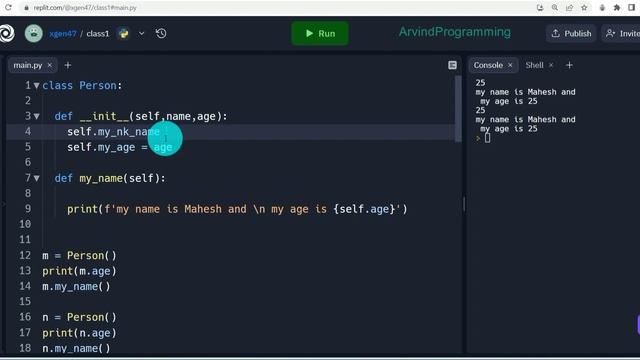640x360 pixels.
Task: Click line number 10 in gutter
Action: (25, 224)
